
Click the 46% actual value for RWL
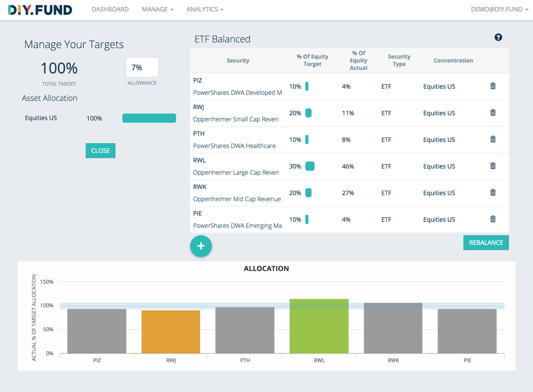tap(348, 166)
